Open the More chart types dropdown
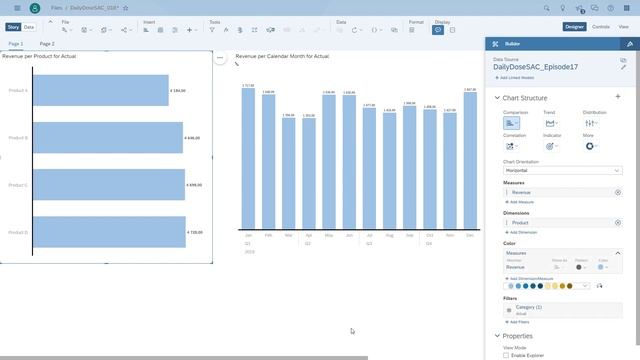 591,146
